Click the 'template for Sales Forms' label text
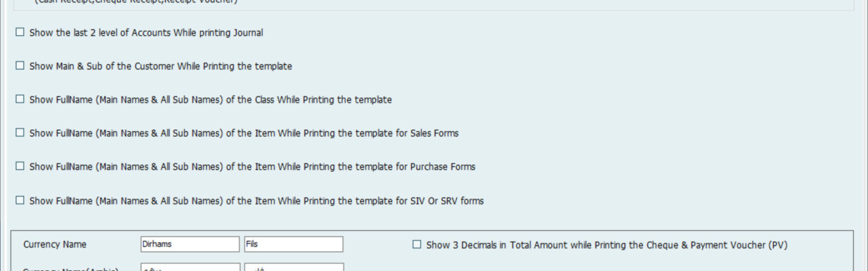Viewport: 868px width, 271px height. 407,133
